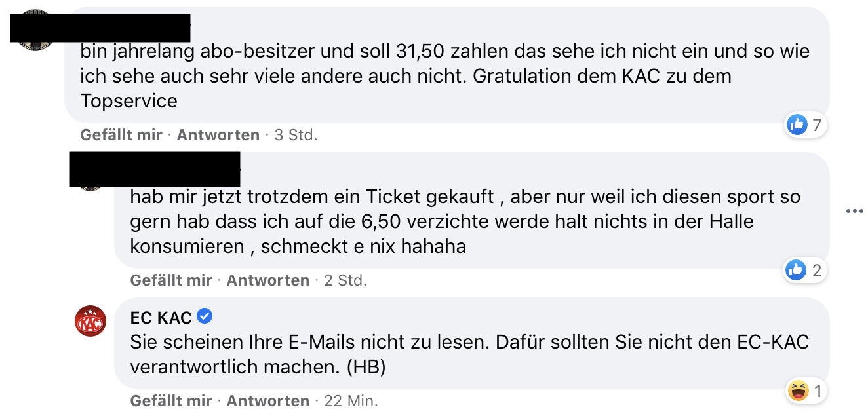Reply to EC KAC using "Antworten"

coord(267,400)
